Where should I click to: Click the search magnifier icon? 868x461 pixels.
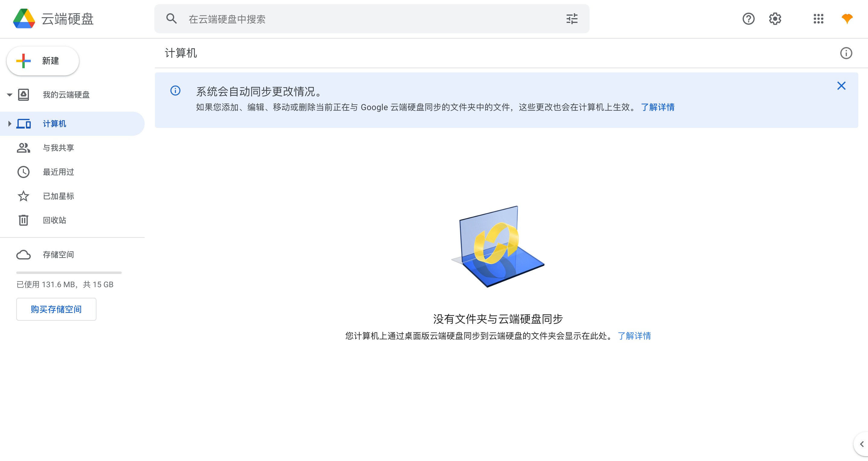click(171, 18)
